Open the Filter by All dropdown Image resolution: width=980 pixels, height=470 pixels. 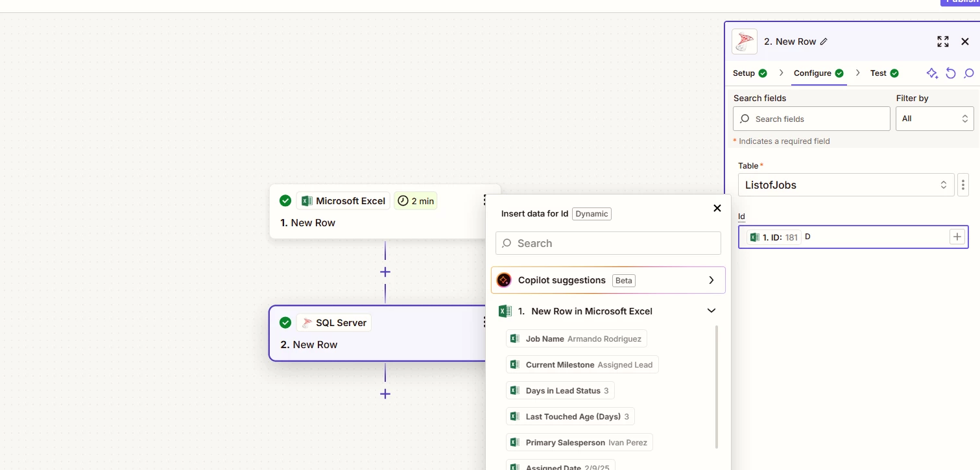coord(935,119)
